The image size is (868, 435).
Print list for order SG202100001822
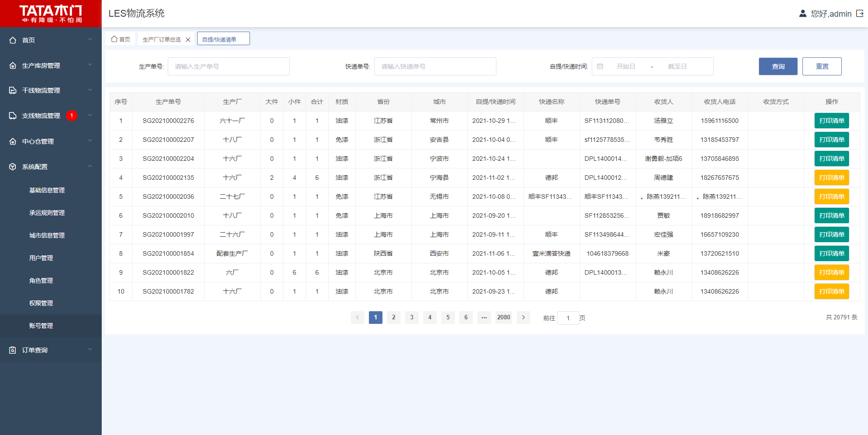tap(832, 272)
